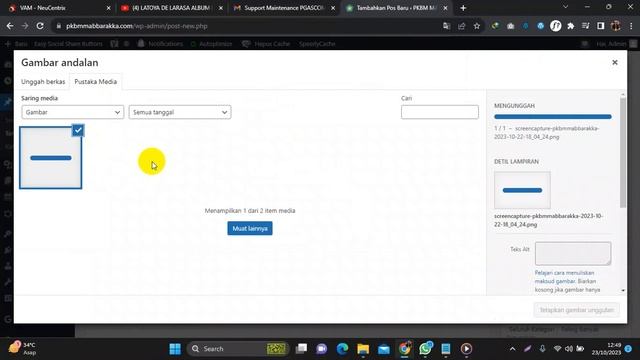Click in the Cari search field
Screen dimensions: 640x360
440,112
